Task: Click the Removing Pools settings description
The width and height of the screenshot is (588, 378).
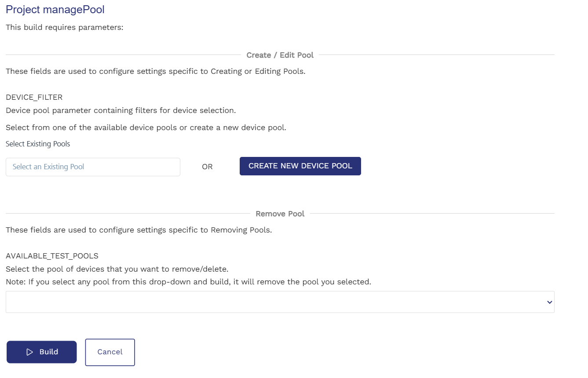Action: point(139,230)
